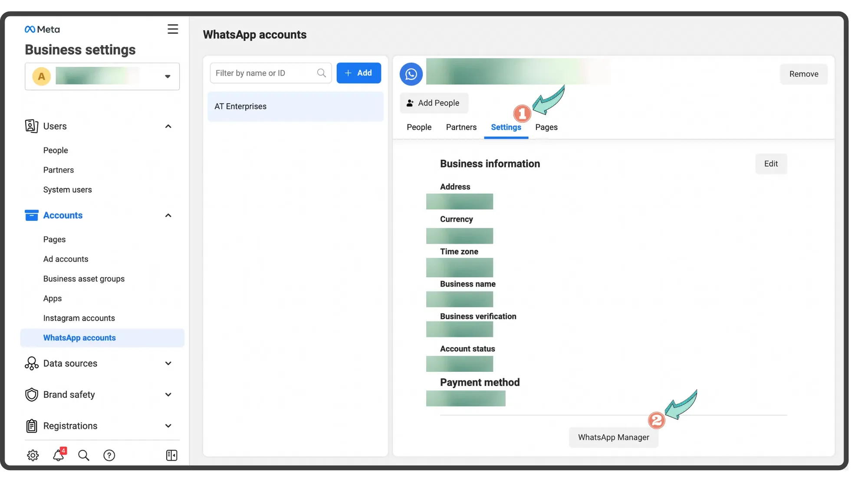Switch to the Partners tab
Viewport: 868px width, 488px height.
pos(461,127)
